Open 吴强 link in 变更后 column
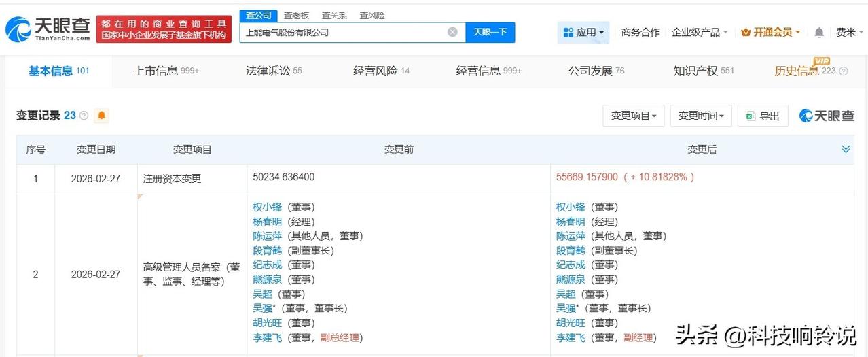 click(566, 308)
